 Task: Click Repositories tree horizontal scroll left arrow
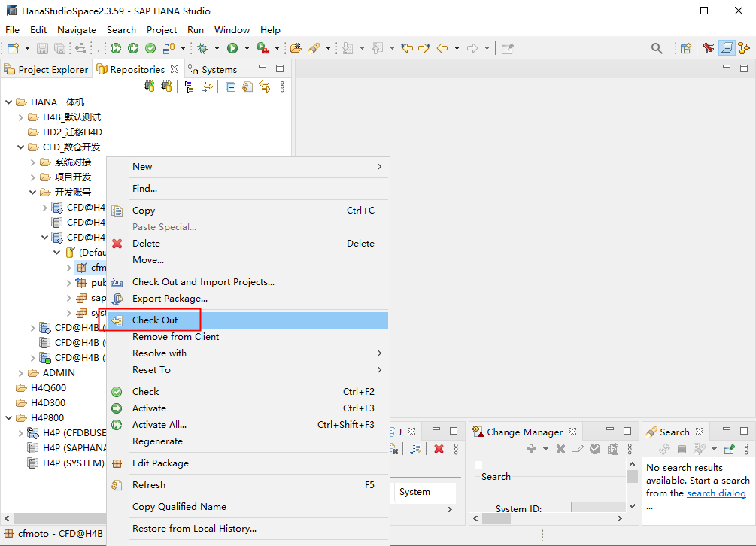[7, 518]
